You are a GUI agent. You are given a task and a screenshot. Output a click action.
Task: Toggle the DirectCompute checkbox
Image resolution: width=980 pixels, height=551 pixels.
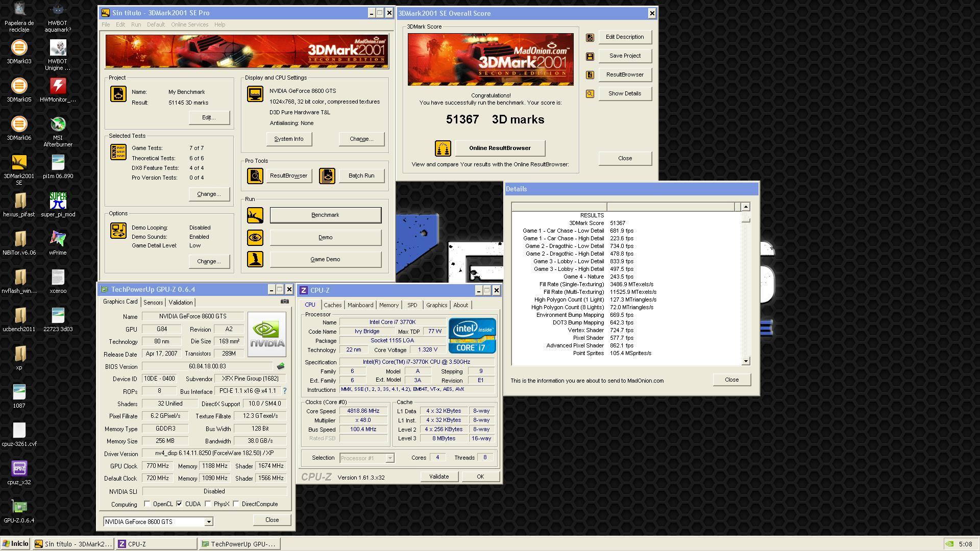pyautogui.click(x=236, y=504)
